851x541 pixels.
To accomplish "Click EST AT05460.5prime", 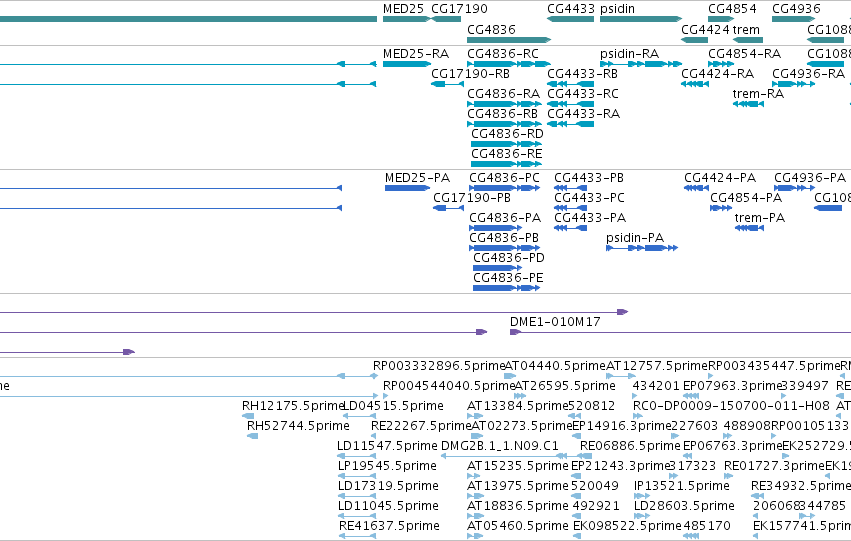I will point(475,536).
